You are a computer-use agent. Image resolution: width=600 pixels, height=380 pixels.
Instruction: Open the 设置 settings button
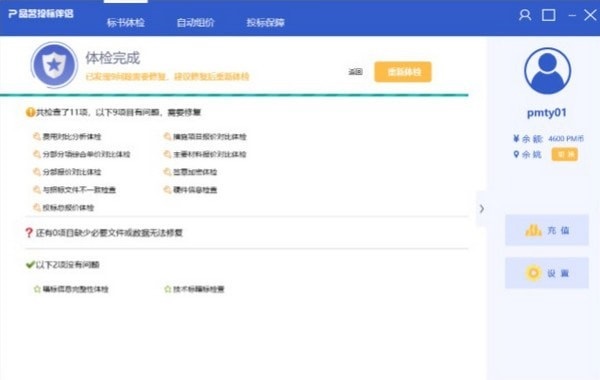point(547,273)
